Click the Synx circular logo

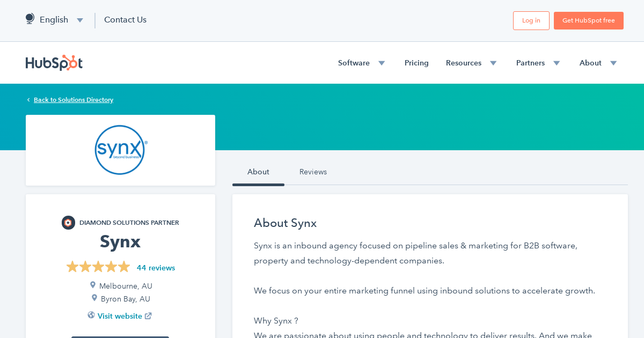coord(120,150)
